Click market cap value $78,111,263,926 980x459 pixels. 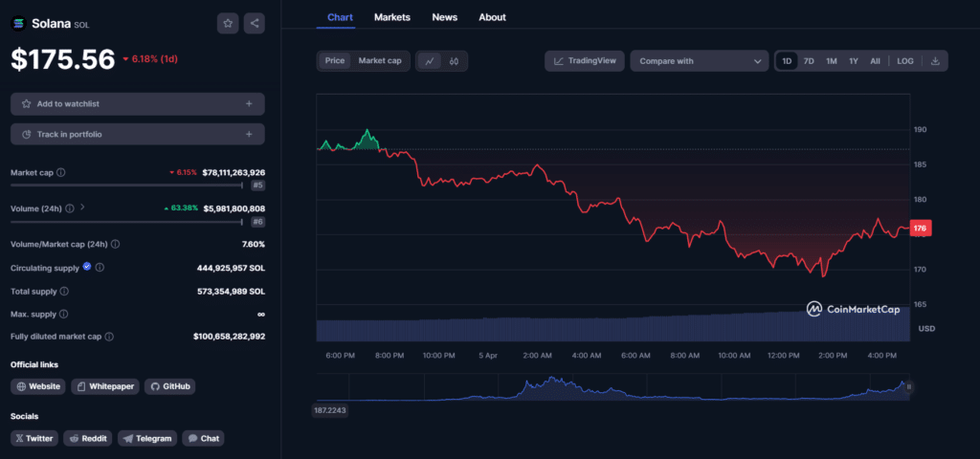(234, 172)
